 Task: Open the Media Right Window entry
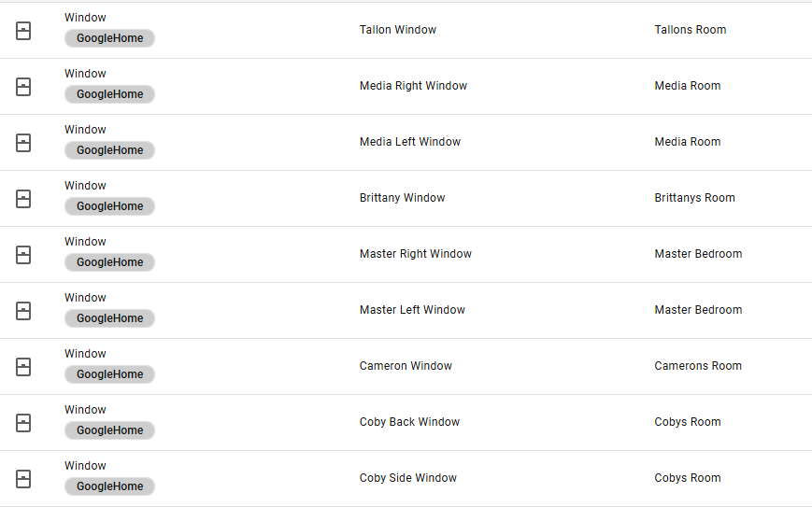pos(413,86)
